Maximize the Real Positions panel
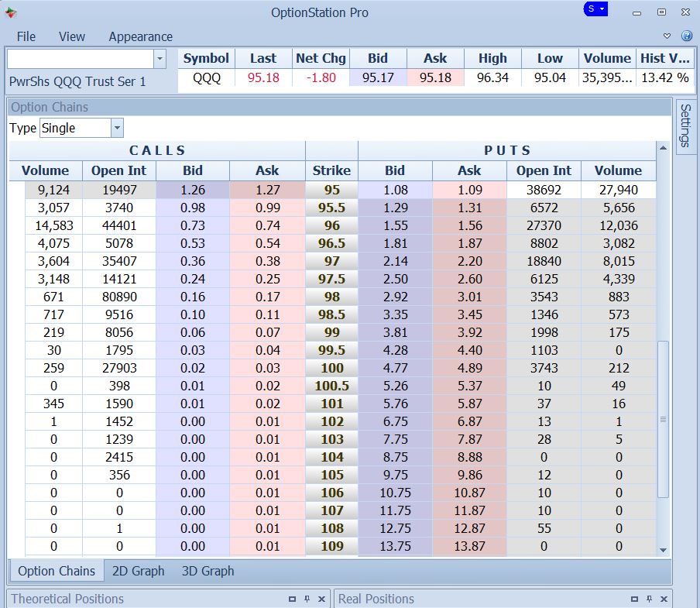Viewport: 700px width, 608px height. point(633,599)
